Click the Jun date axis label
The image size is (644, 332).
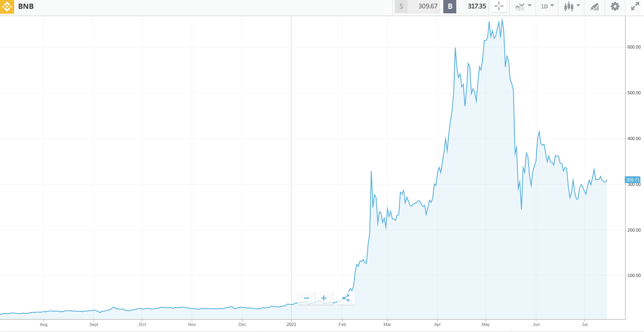[x=536, y=324]
